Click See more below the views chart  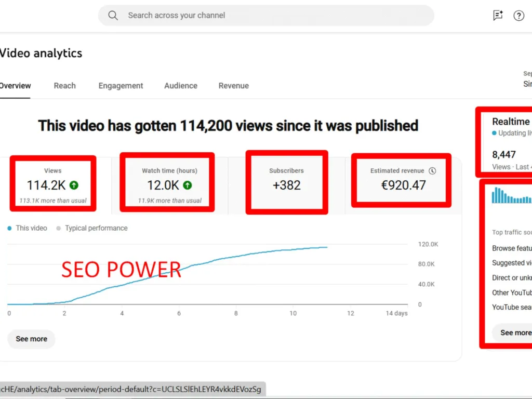click(31, 339)
